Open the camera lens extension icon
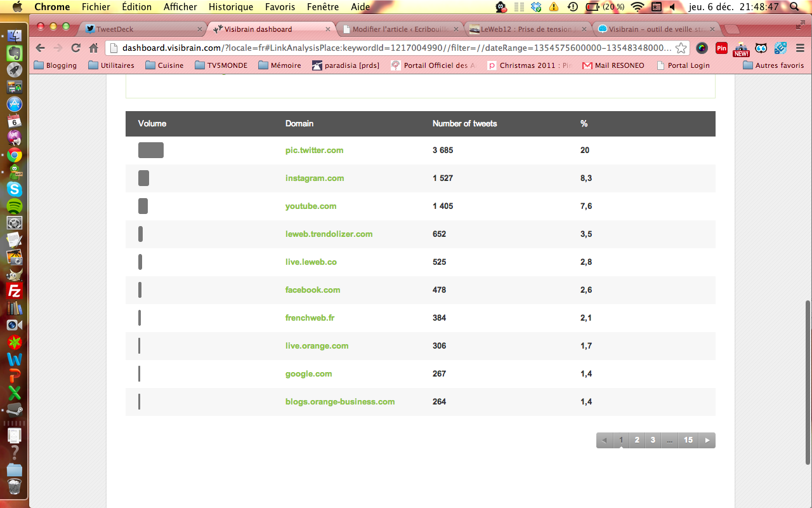The image size is (812, 508). pos(702,48)
